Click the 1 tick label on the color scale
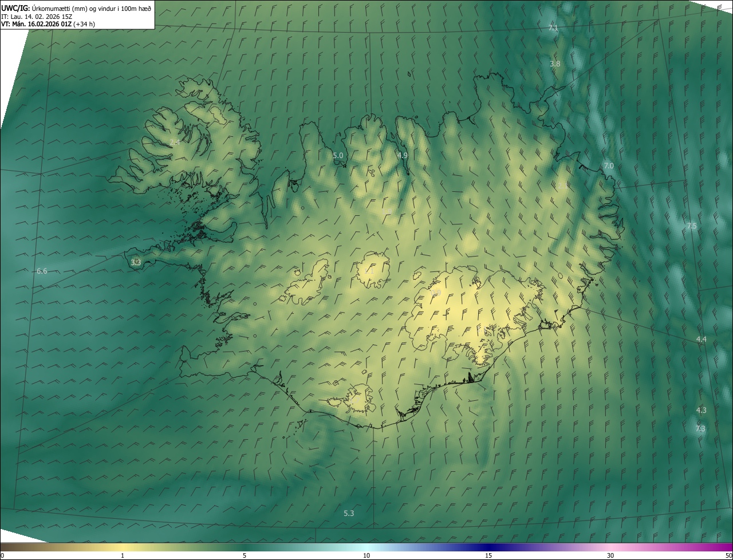This screenshot has height=560, width=733. (123, 556)
